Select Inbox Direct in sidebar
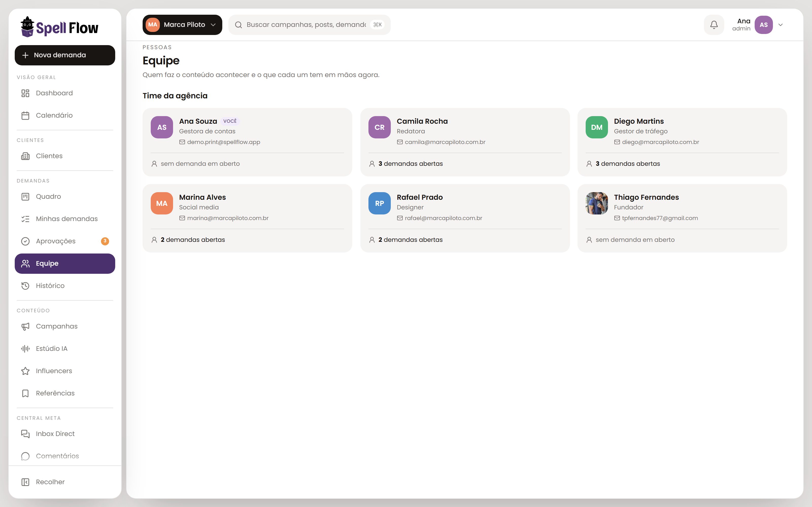 click(x=65, y=434)
